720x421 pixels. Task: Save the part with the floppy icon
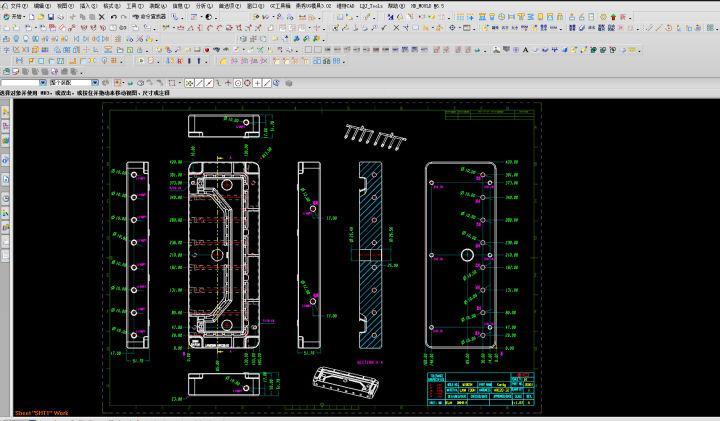[x=51, y=17]
